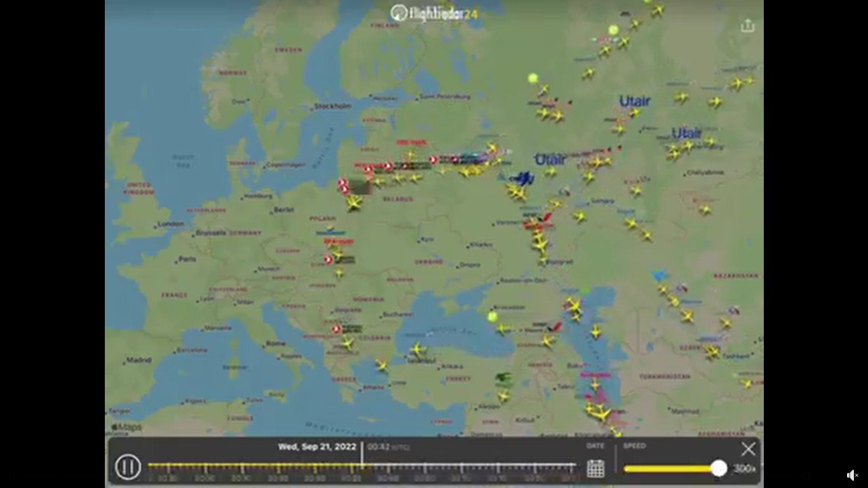Click the Marseille city label
Image resolution: width=868 pixels, height=488 pixels.
(x=218, y=329)
